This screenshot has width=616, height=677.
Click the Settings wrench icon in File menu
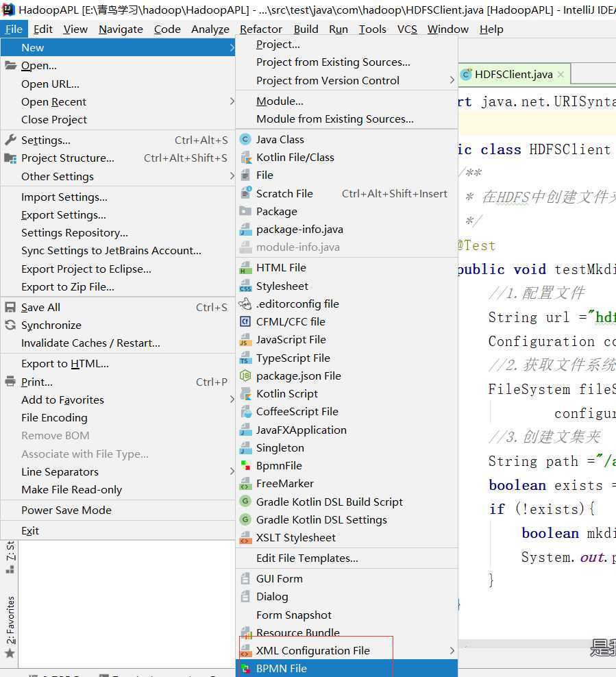pyautogui.click(x=10, y=140)
